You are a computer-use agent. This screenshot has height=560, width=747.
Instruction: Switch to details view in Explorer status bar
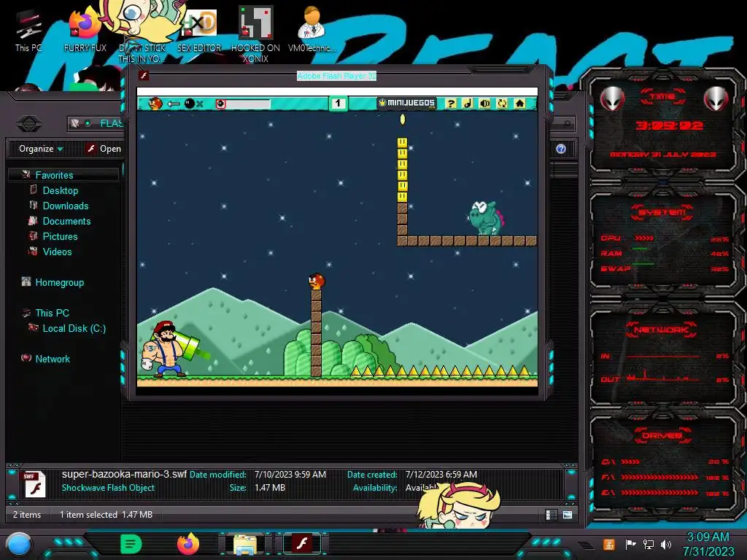click(551, 515)
